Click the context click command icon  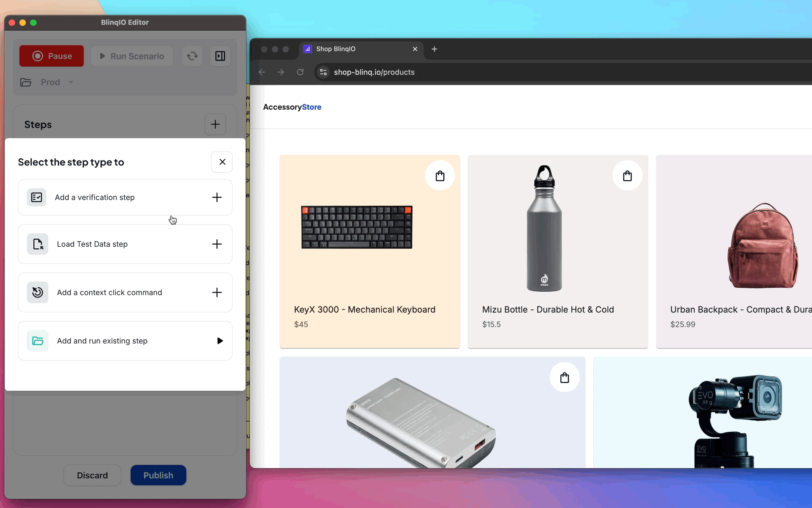click(37, 292)
